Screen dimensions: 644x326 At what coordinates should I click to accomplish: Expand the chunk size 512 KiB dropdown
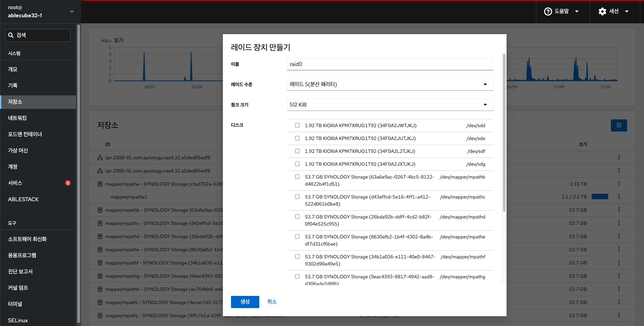(x=390, y=105)
